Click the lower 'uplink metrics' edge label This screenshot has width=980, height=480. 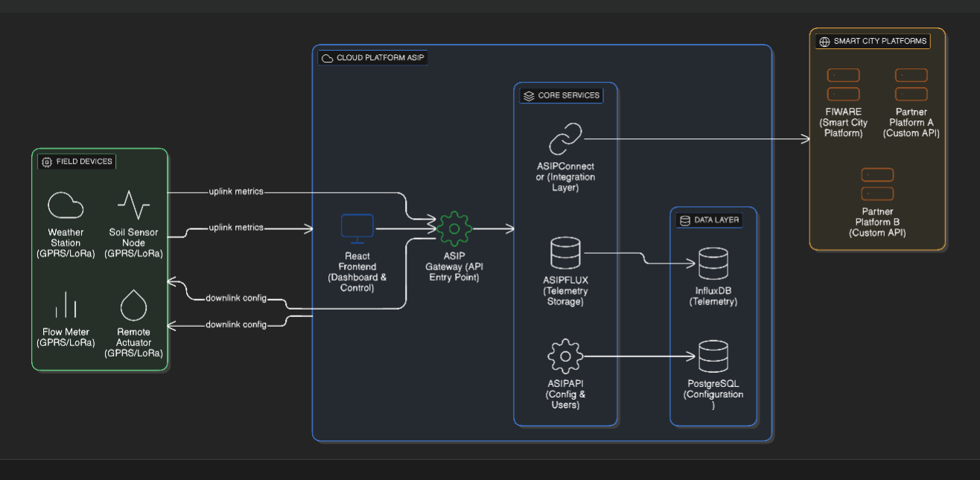(236, 227)
